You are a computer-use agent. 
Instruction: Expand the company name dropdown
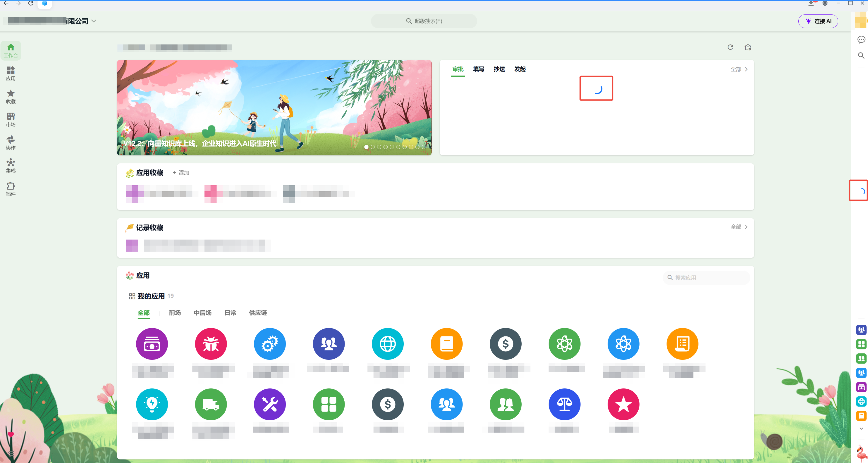click(x=94, y=21)
